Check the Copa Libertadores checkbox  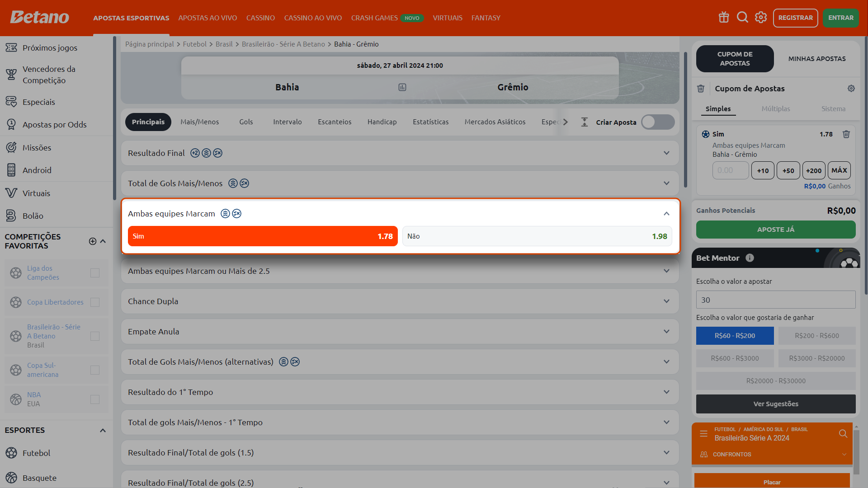pyautogui.click(x=95, y=302)
